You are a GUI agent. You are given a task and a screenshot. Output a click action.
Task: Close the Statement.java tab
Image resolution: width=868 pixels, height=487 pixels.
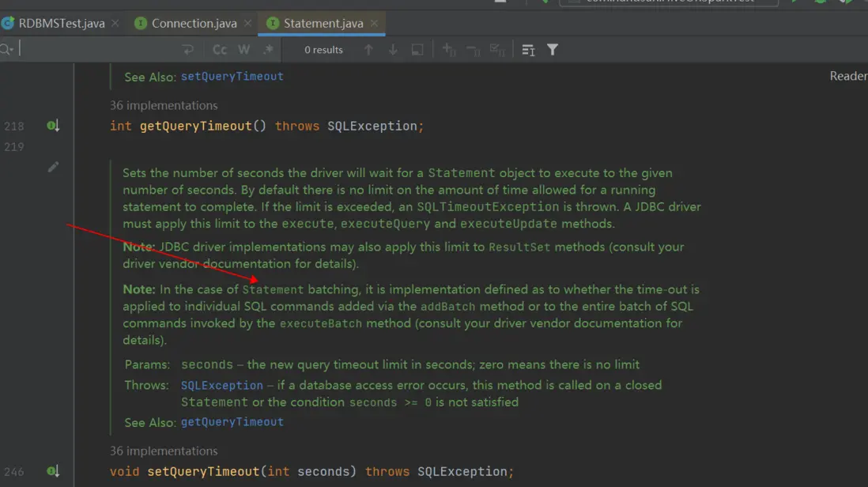point(375,23)
